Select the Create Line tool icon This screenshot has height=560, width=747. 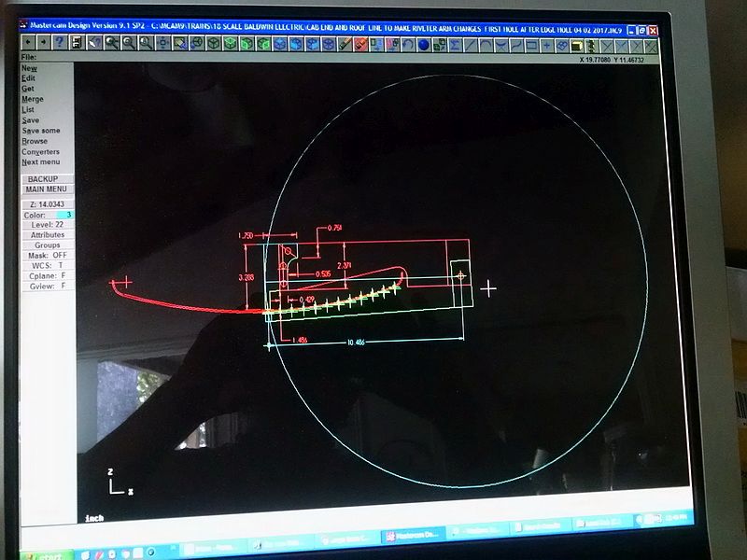point(471,45)
